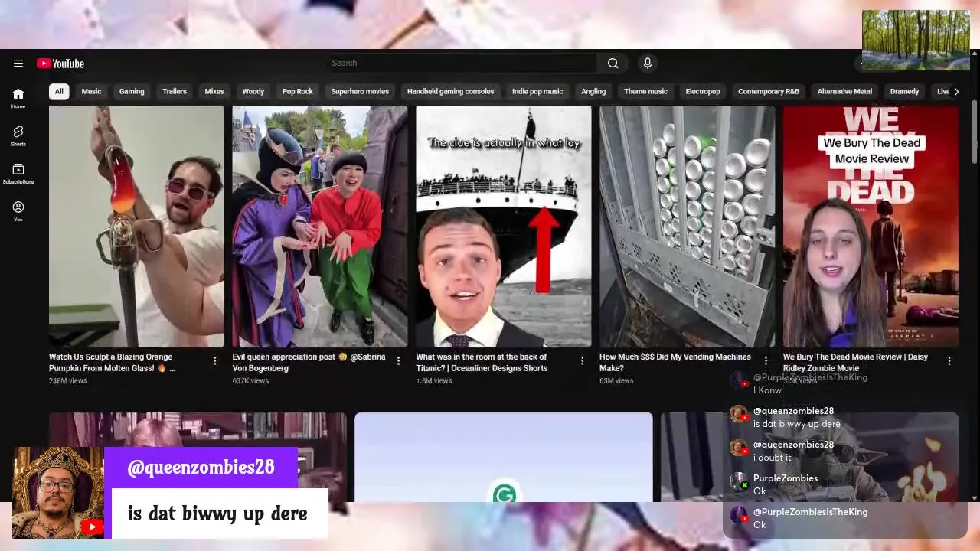Open the hamburger guide menu
Screen dimensions: 980x551
(18, 64)
